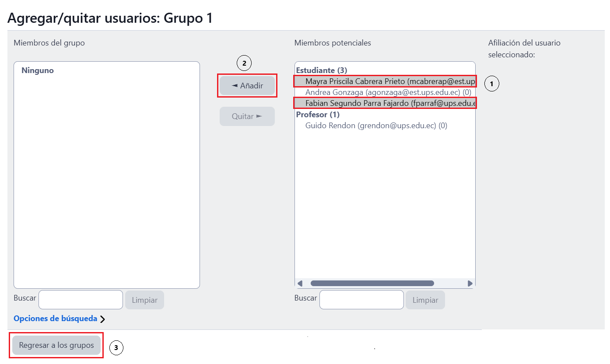
Task: Open the Opciones de búsqueda link
Action: [55, 318]
